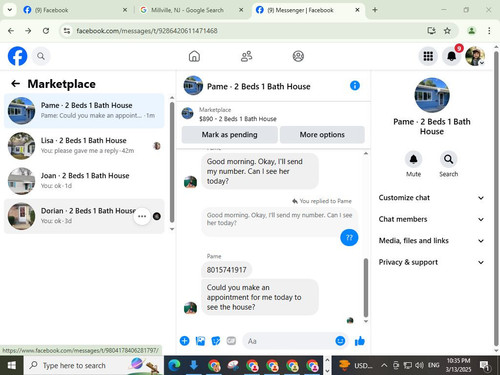Click the chat messages scrollbar
Image resolution: width=500 pixels, height=375 pixels.
366,287
